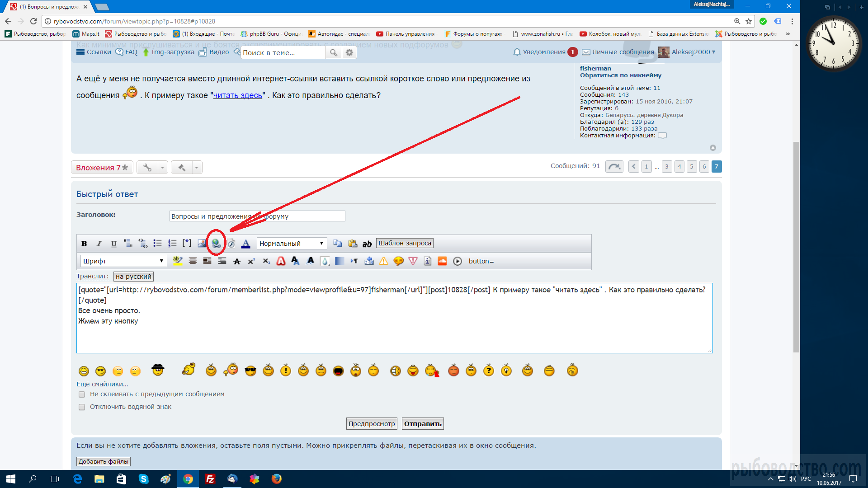868x488 pixels.
Task: Open the Видео nav item
Action: [214, 52]
